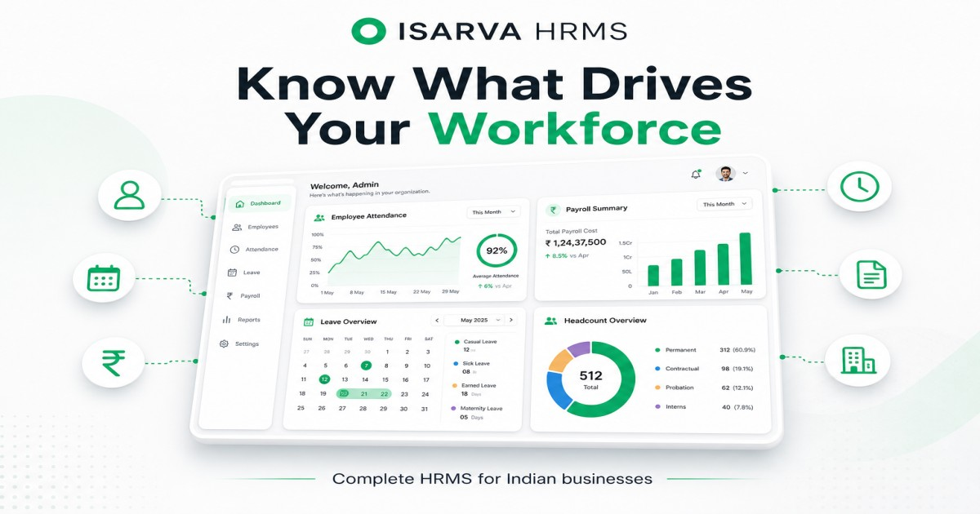Click the May bar in payroll chart
This screenshot has width=980, height=514.
(746, 259)
